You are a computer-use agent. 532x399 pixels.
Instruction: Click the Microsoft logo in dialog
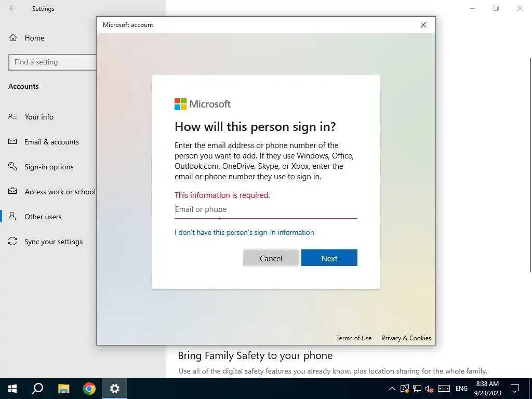[203, 104]
